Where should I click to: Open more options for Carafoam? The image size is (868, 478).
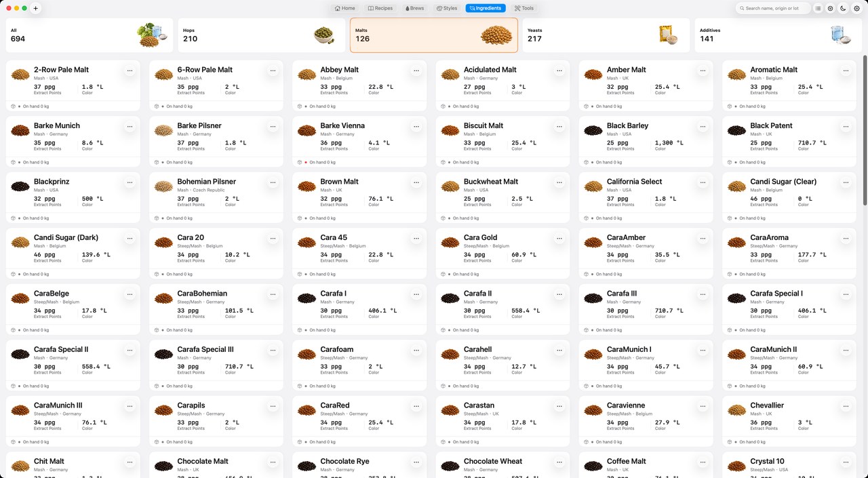pos(416,350)
